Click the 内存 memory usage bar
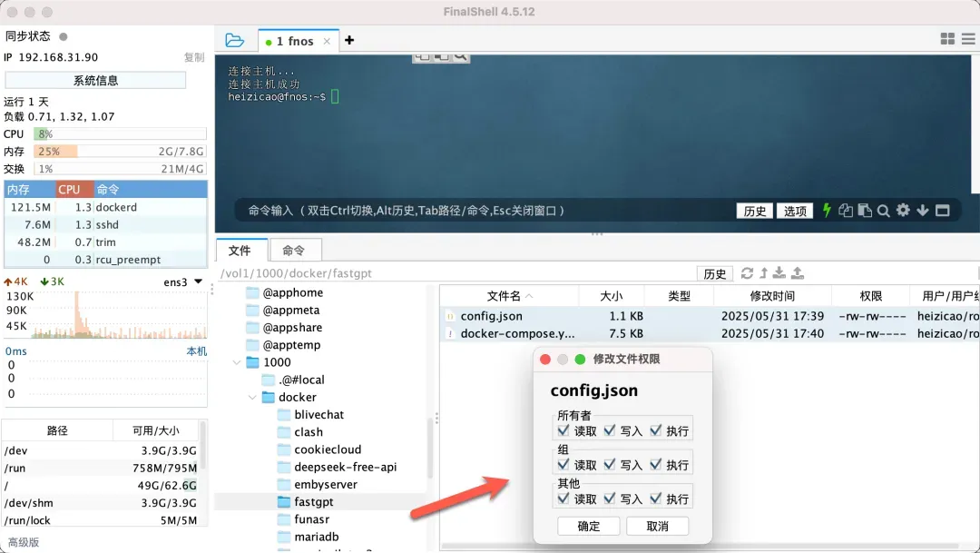Image resolution: width=980 pixels, height=553 pixels. (120, 152)
